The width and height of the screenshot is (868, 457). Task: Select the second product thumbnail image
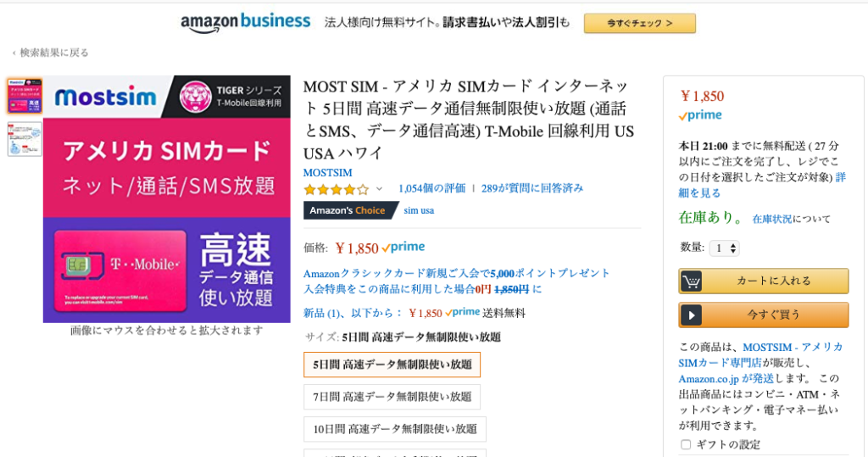click(x=25, y=139)
